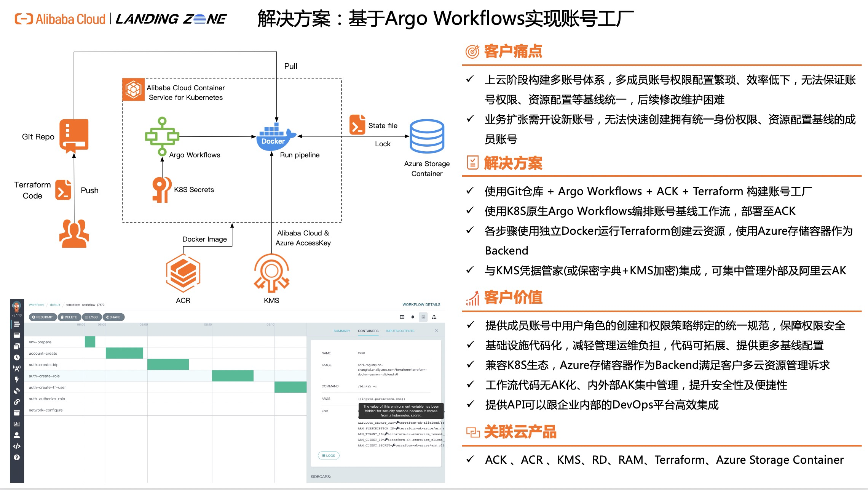
Task: Select the account-create timeline row
Action: 165,353
